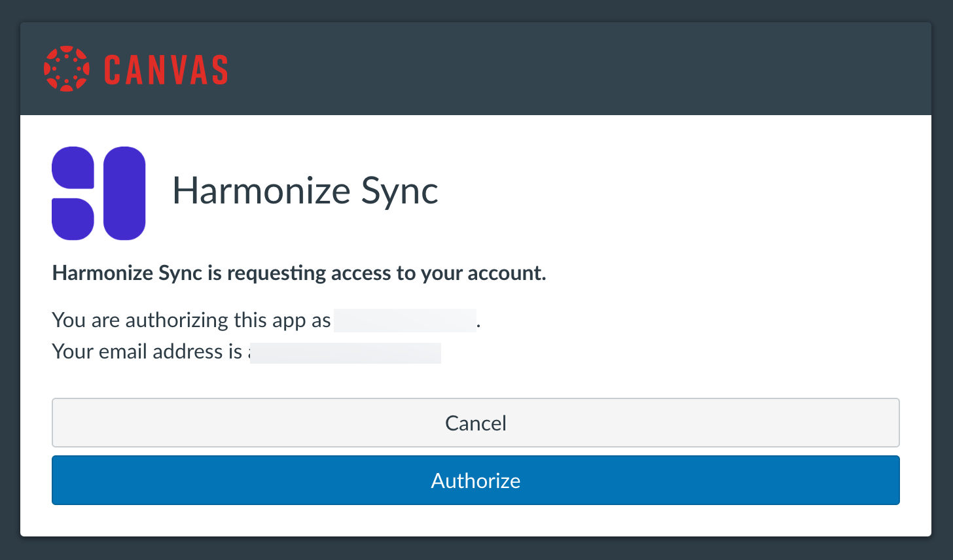Click the white space below the Authorize button

[x=476, y=521]
